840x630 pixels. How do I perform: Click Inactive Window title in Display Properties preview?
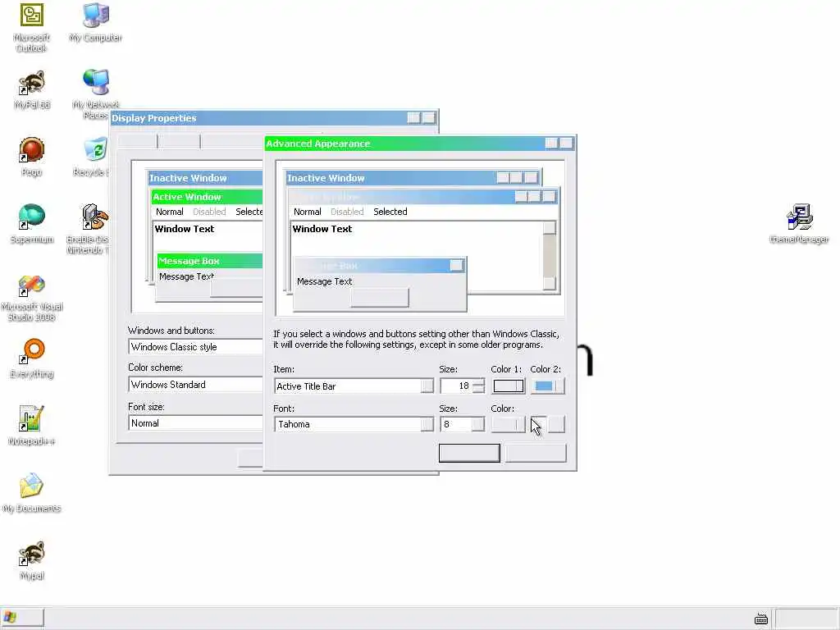188,178
